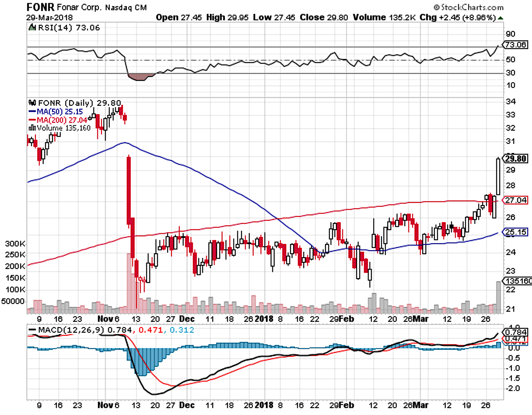Click the FONR ticker symbol in the title
Viewport: 532px width, 415px height.
pyautogui.click(x=40, y=7)
